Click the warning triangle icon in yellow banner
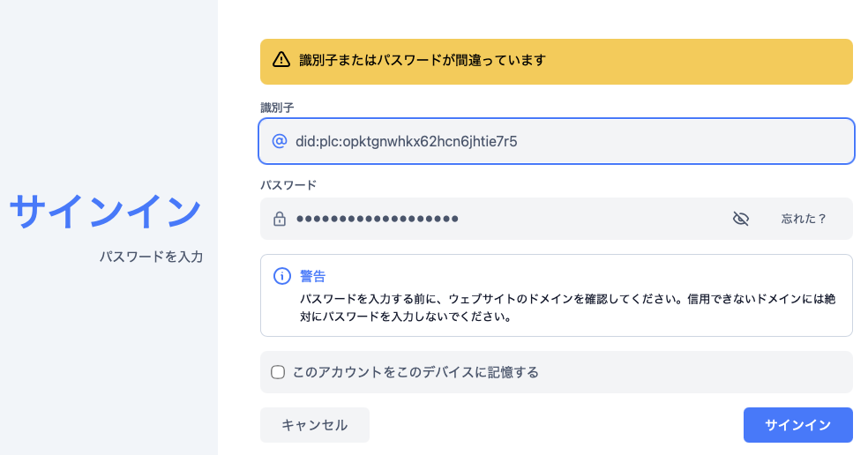Image resolution: width=868 pixels, height=455 pixels. (281, 59)
